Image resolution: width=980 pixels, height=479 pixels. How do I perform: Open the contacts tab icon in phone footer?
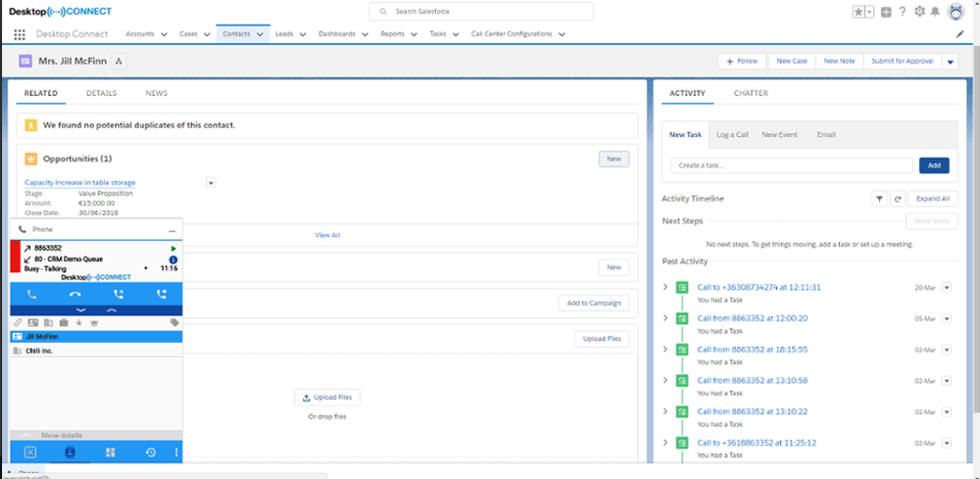click(x=70, y=453)
